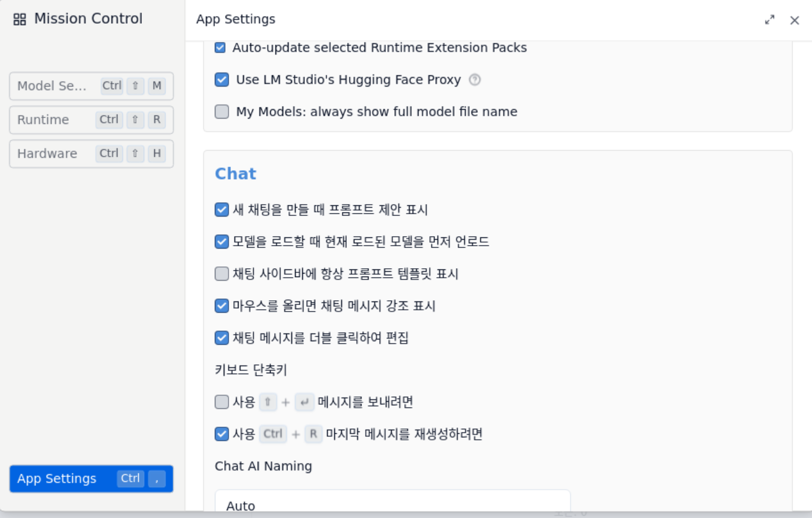Click the Hugging Face Proxy help icon
Viewport: 812px width, 518px height.
click(x=474, y=80)
